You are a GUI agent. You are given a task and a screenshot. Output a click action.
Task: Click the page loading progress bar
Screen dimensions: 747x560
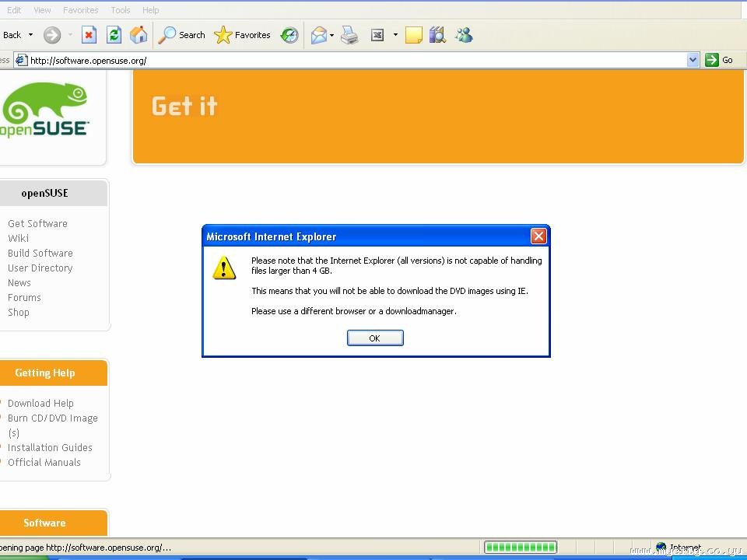coord(521,547)
